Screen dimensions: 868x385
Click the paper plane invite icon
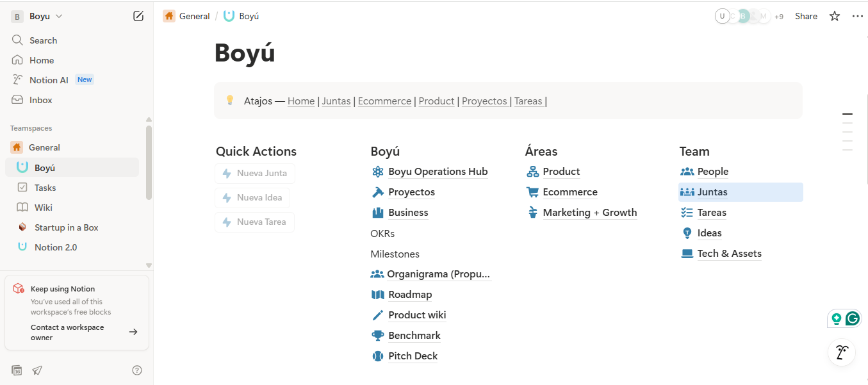pyautogui.click(x=38, y=370)
